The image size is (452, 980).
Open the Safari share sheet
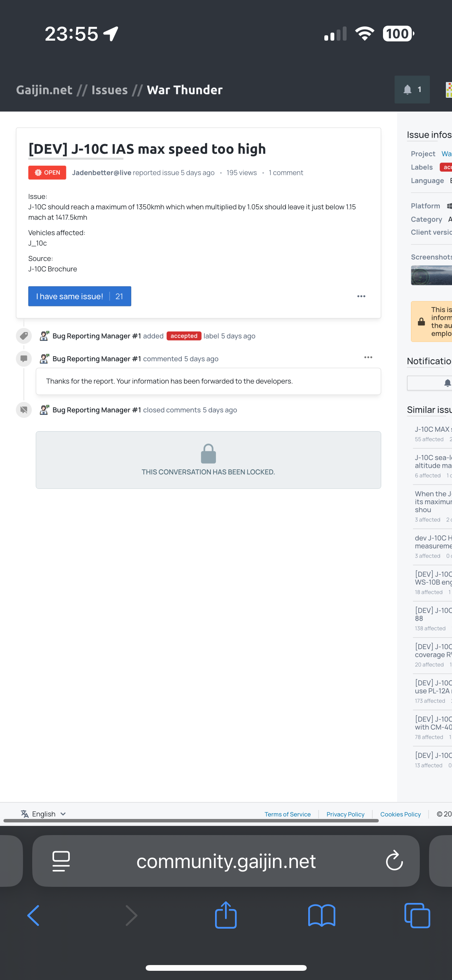(x=226, y=915)
